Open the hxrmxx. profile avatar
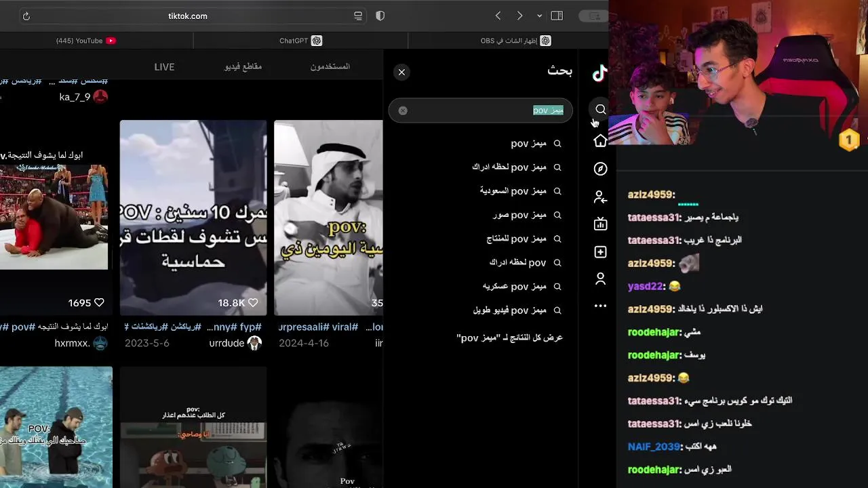868x488 pixels. pyautogui.click(x=100, y=343)
